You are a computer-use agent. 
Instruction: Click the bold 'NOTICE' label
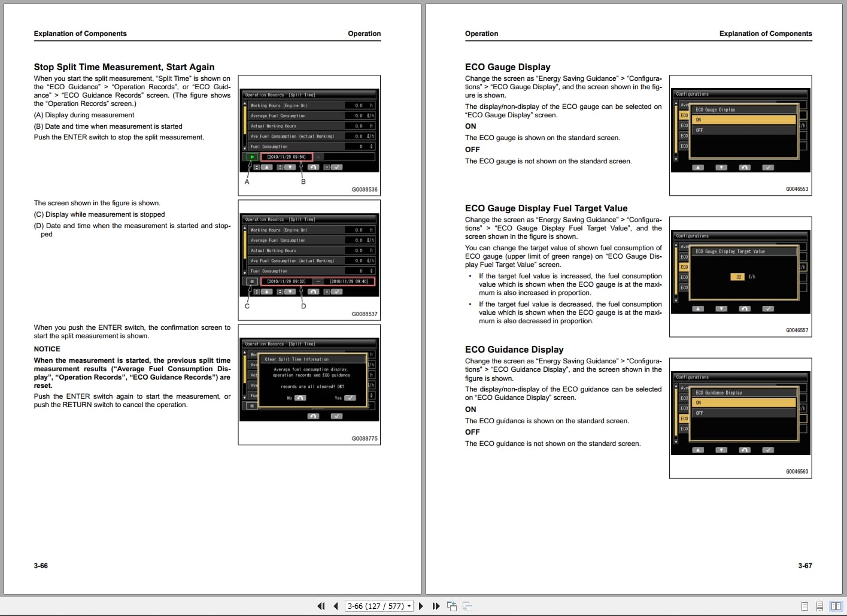pyautogui.click(x=47, y=349)
